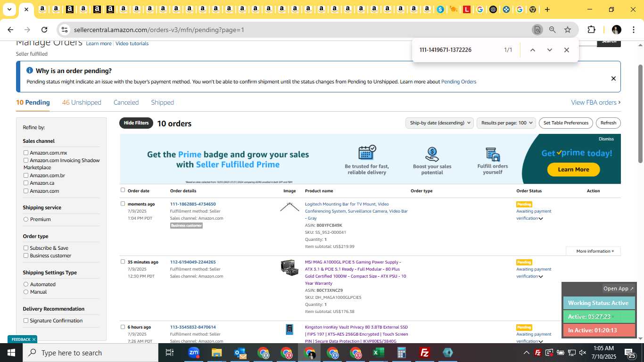Close the find-in-page bar
This screenshot has height=362, width=644.
point(567,50)
